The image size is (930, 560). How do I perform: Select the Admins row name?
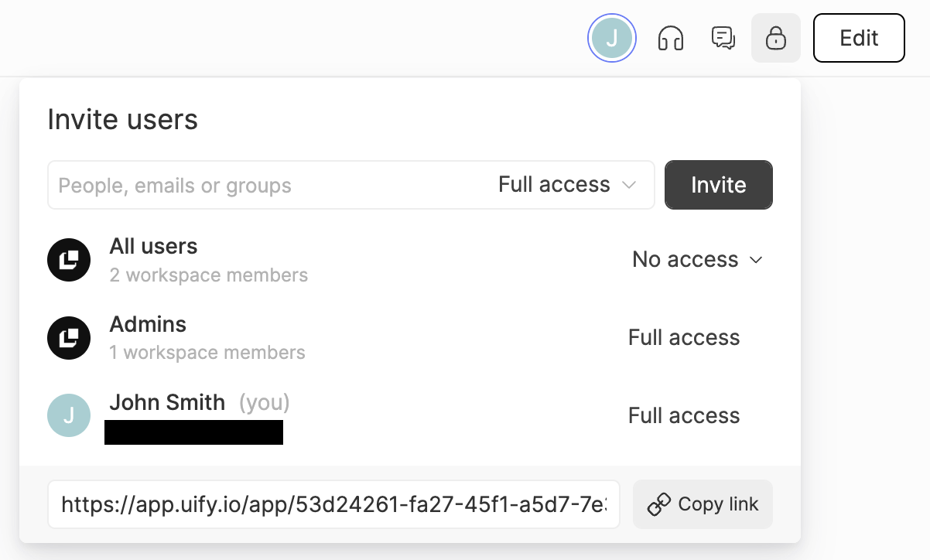tap(148, 324)
